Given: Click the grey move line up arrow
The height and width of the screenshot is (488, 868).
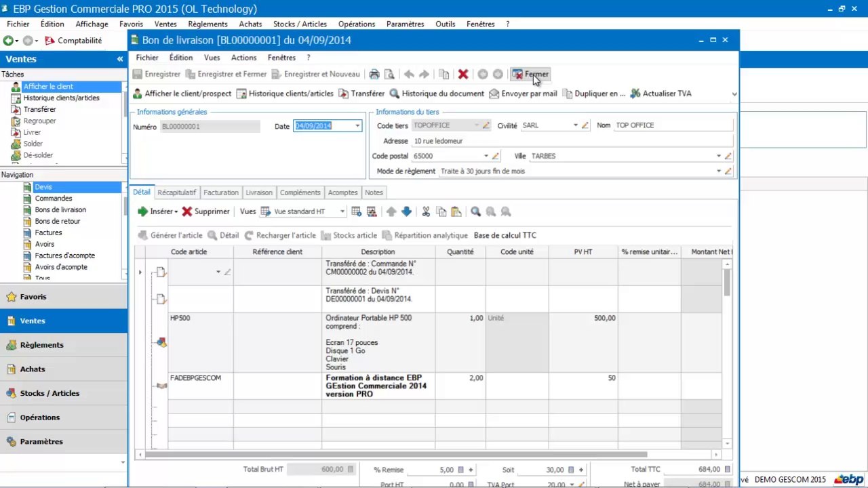Looking at the screenshot, I should tap(391, 211).
